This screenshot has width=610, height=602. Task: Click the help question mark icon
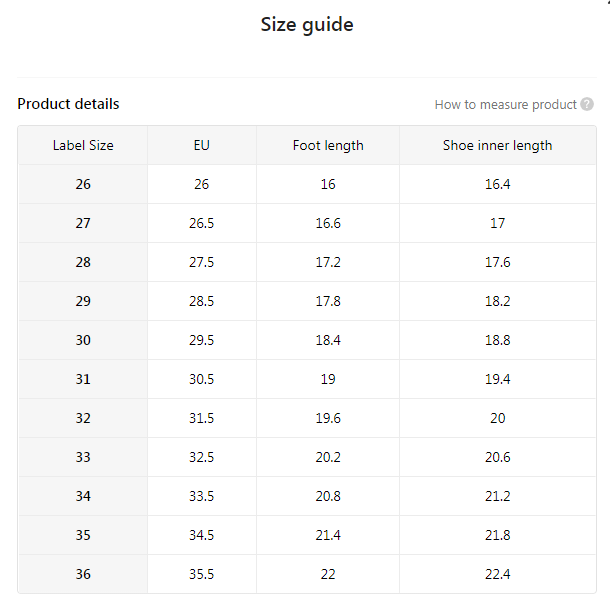pos(587,104)
